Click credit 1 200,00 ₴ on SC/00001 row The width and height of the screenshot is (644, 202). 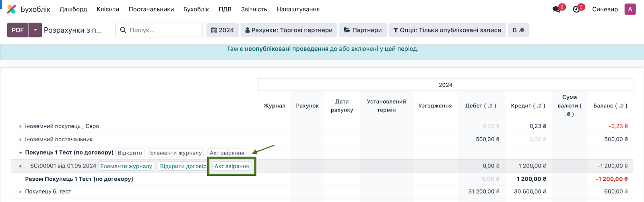(x=533, y=166)
